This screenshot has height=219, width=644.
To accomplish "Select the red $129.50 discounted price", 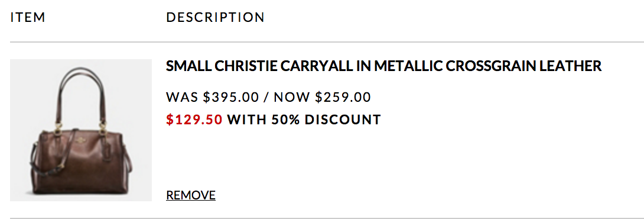I will 195,120.
